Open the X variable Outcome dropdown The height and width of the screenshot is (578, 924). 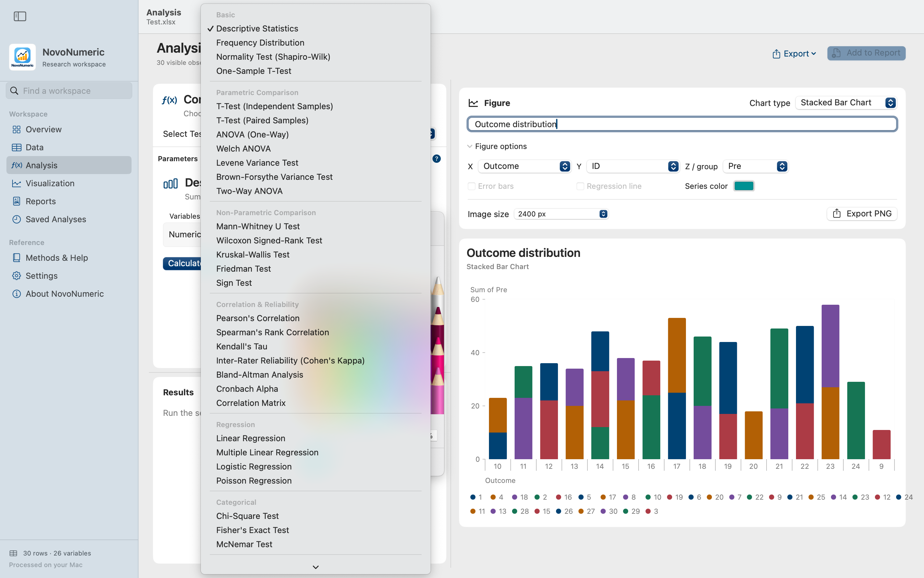(524, 166)
